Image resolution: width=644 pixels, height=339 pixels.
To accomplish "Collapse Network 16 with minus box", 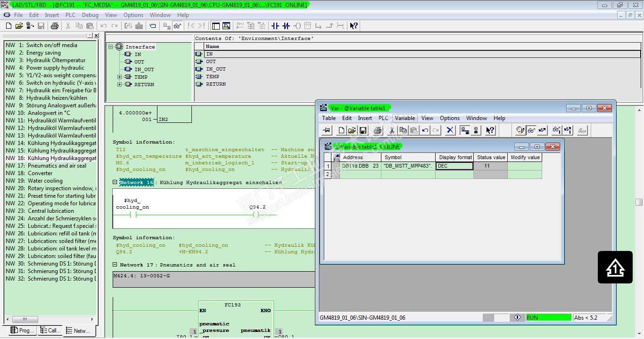I will point(115,182).
